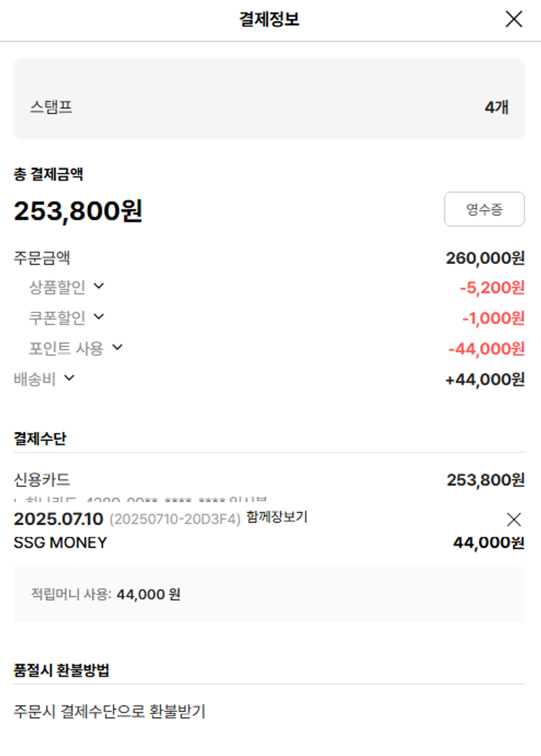541x756 pixels.
Task: Click the large 253,800원 total amount
Action: coord(78,211)
